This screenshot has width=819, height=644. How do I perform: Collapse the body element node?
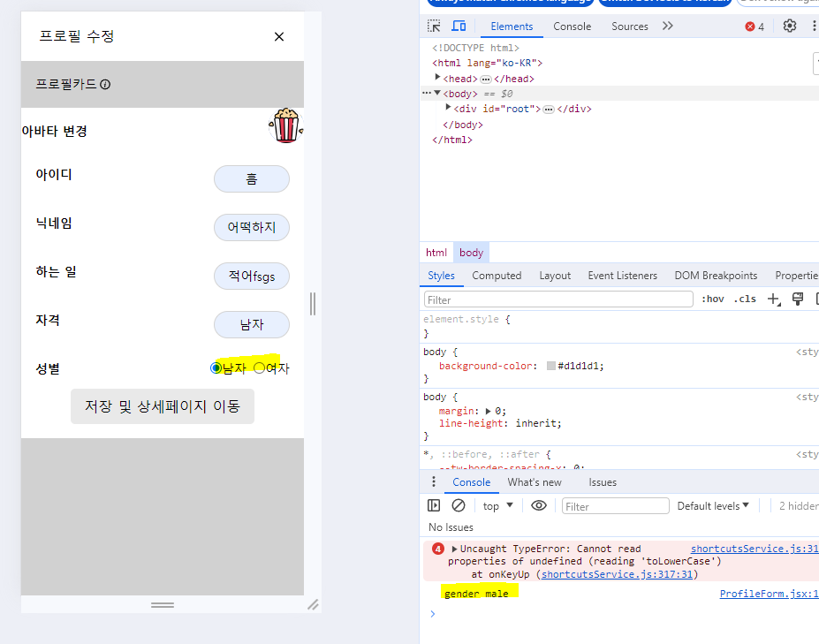coord(437,93)
